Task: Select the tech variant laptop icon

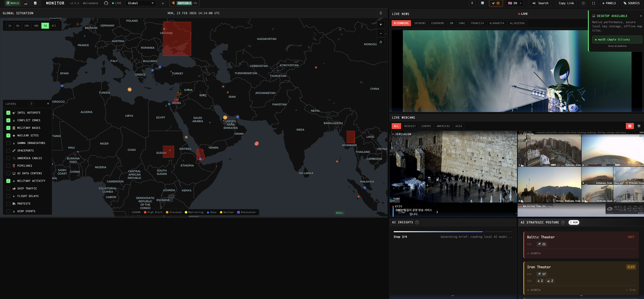Action: click(26, 3)
